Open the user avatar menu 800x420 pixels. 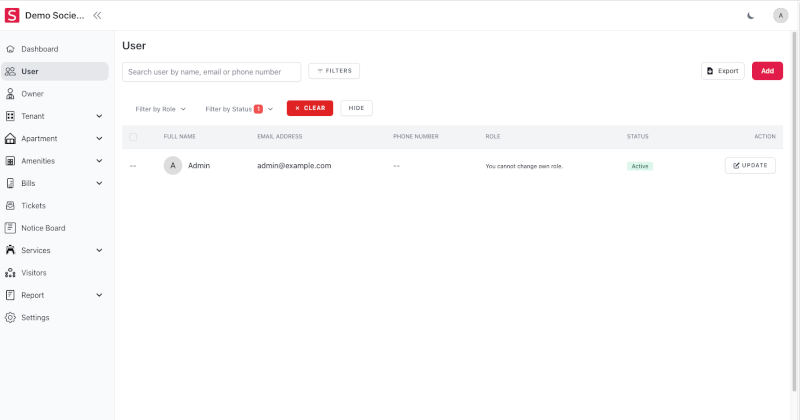point(780,15)
